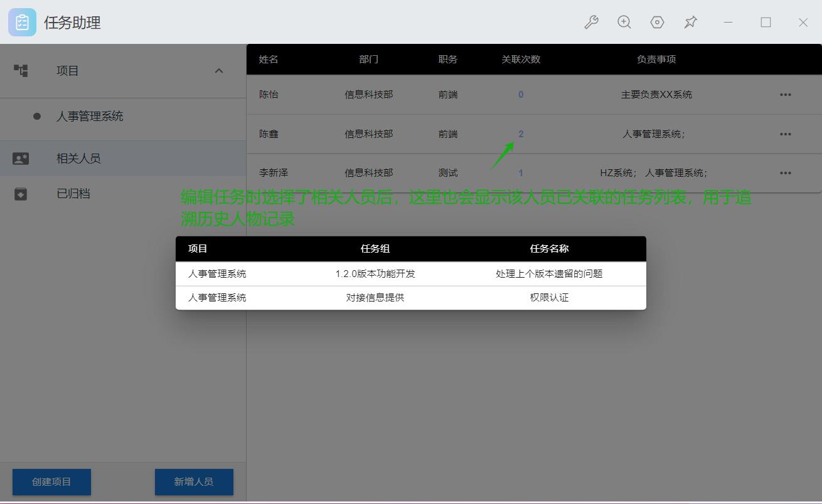Select 相关人员 sidebar item

tap(78, 159)
